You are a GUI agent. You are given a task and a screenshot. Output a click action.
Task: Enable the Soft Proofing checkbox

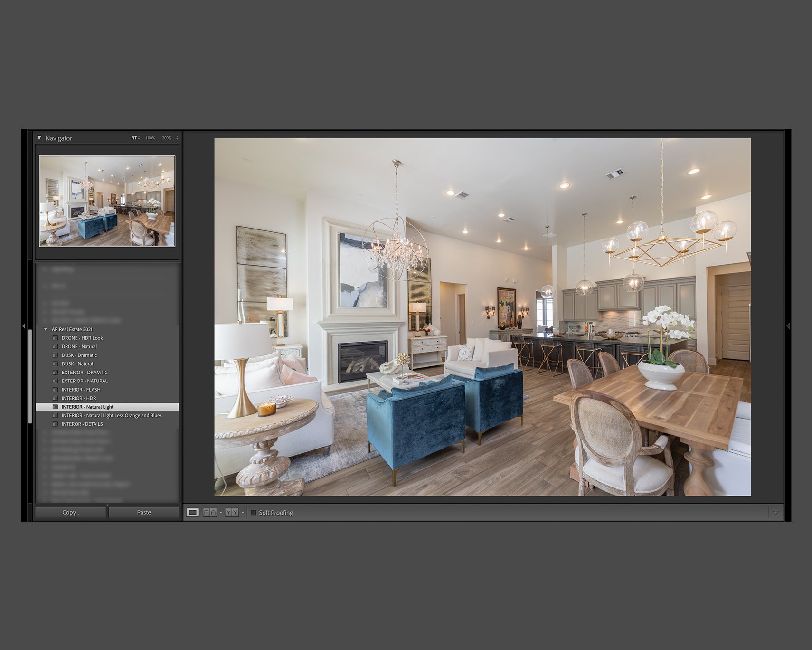click(x=254, y=513)
